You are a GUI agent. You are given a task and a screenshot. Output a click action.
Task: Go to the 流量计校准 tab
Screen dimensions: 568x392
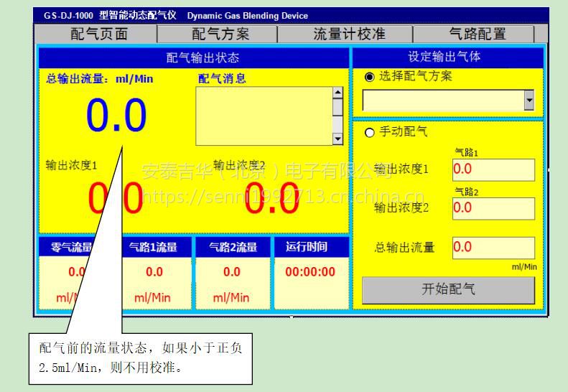click(x=349, y=34)
